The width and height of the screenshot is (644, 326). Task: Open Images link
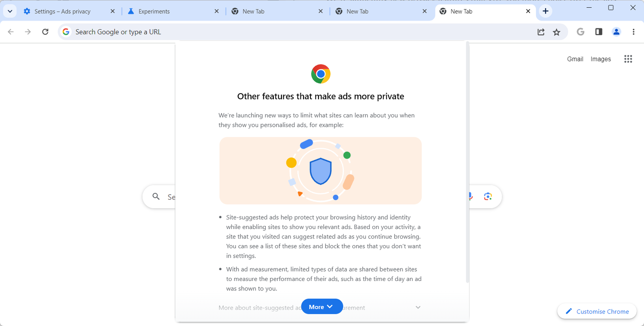click(601, 59)
